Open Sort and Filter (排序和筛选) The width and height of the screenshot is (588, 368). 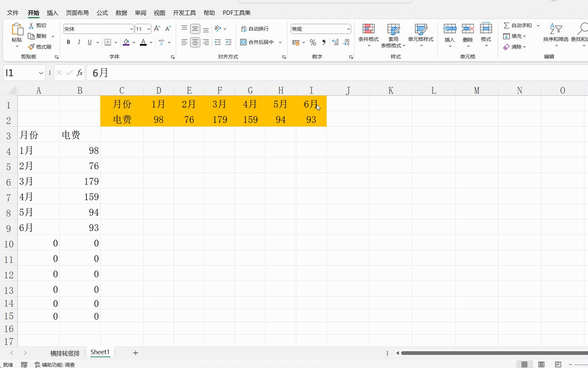[x=555, y=35]
